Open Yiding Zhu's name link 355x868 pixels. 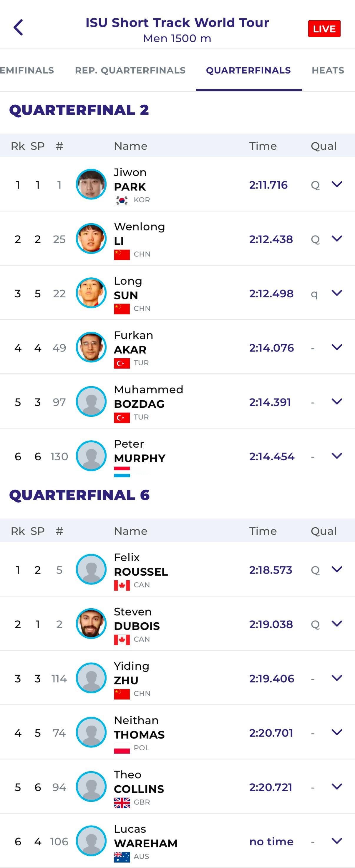coord(132,673)
